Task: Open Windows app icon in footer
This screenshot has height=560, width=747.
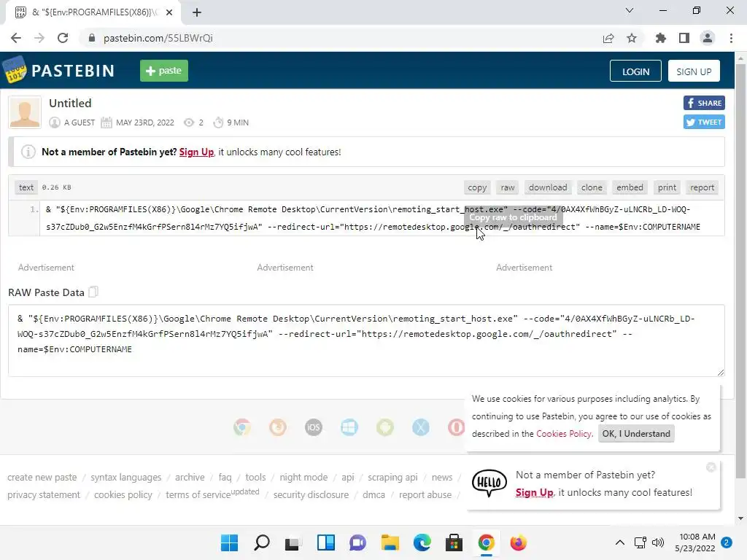Action: (x=349, y=427)
